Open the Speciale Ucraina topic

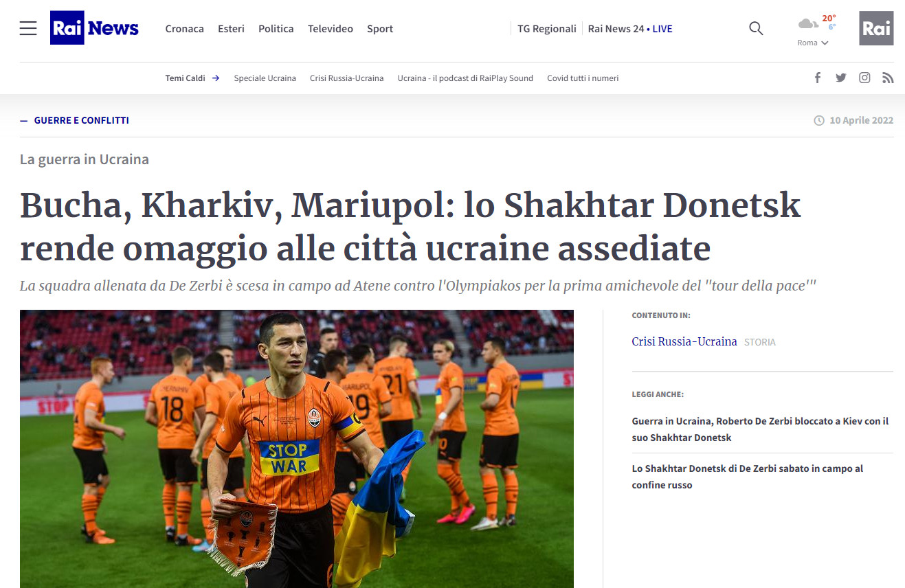[x=265, y=78]
